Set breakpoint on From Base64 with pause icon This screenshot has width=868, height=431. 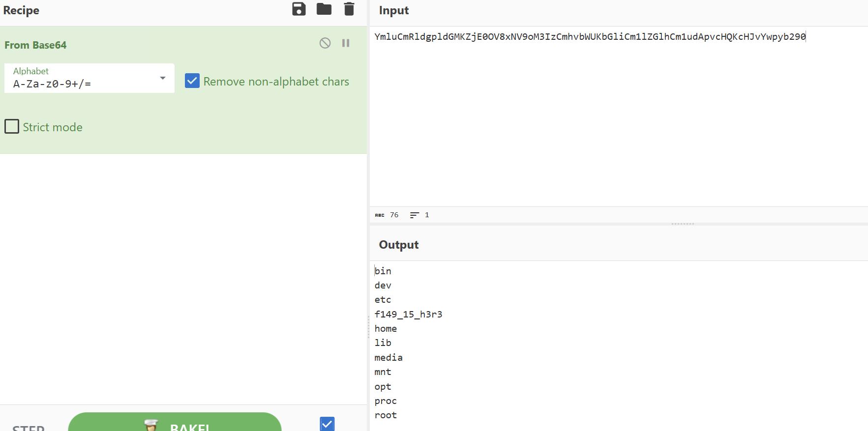click(x=346, y=43)
